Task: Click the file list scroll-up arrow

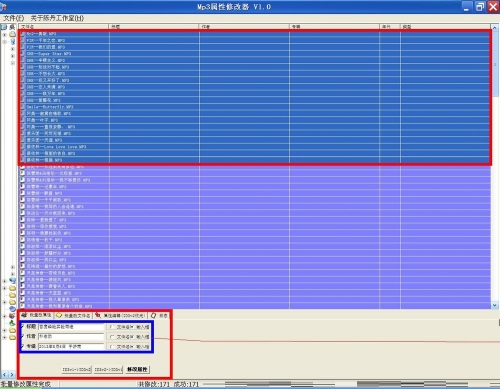Action: [x=495, y=29]
